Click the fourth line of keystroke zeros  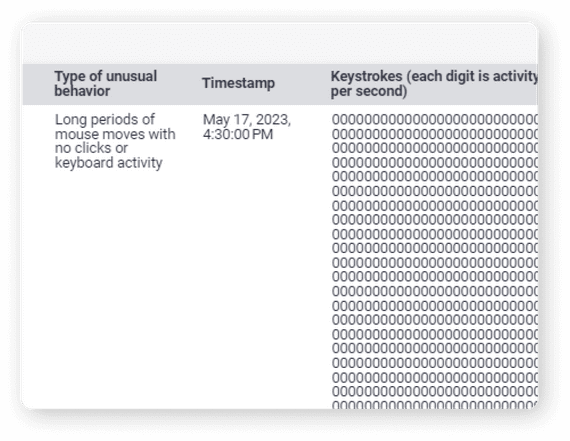coord(434,163)
